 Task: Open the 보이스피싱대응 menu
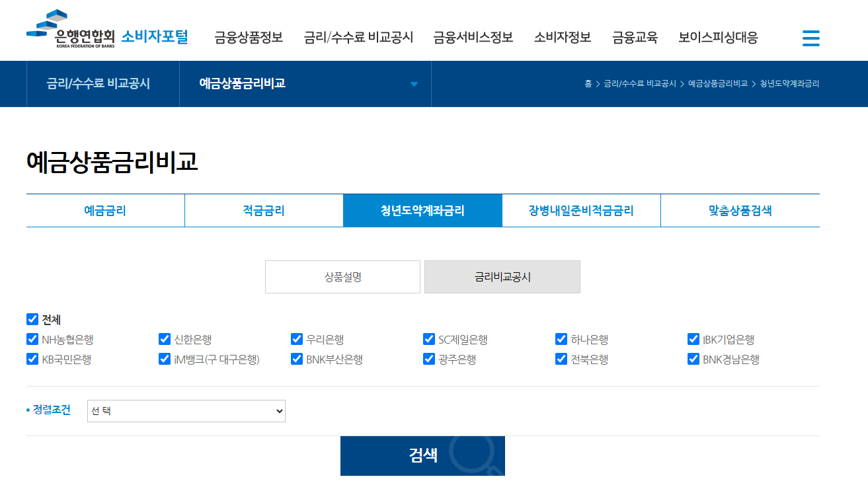pos(718,38)
